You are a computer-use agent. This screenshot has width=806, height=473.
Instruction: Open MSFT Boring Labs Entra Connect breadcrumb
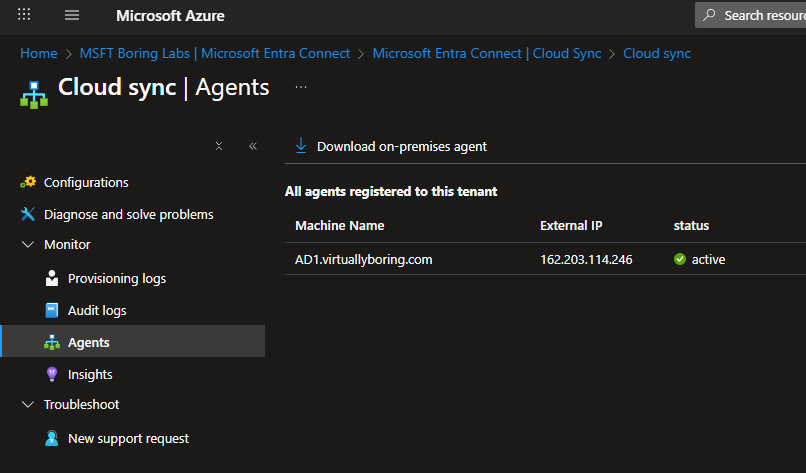click(x=215, y=53)
